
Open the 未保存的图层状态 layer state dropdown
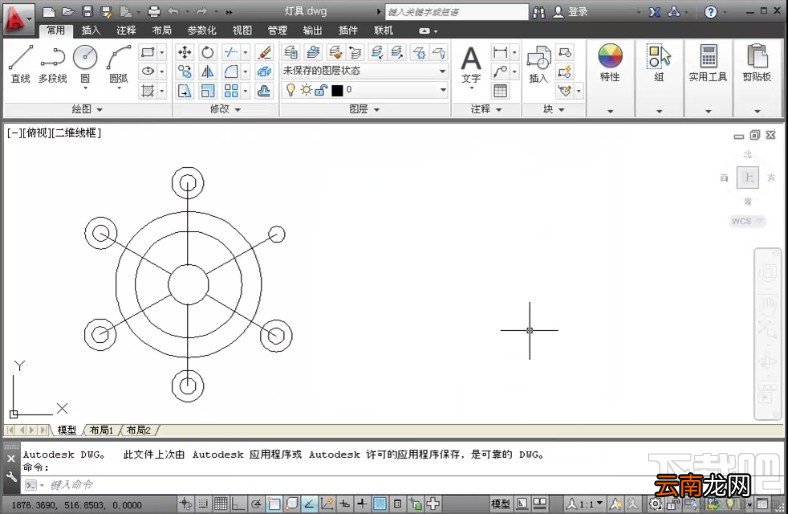(x=365, y=71)
